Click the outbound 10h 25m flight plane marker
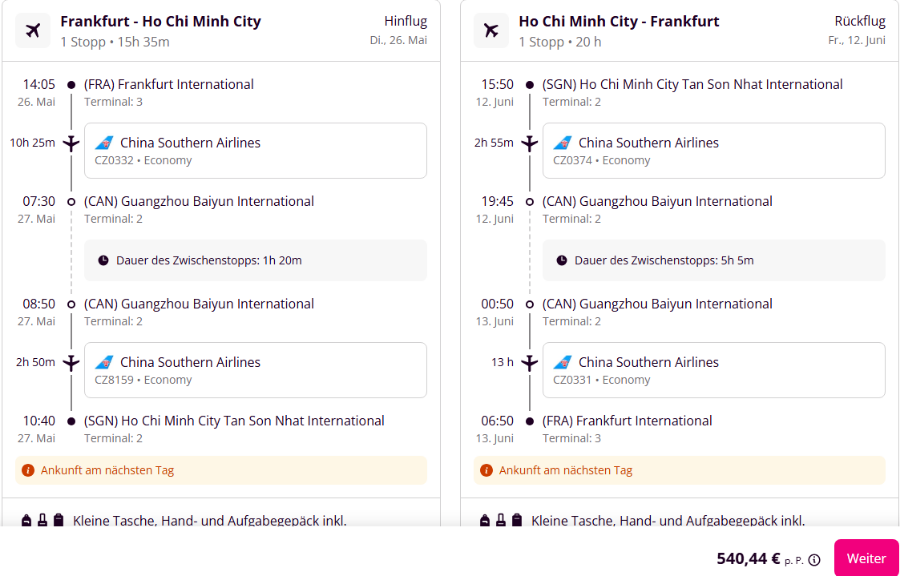The image size is (900, 576). (71, 143)
